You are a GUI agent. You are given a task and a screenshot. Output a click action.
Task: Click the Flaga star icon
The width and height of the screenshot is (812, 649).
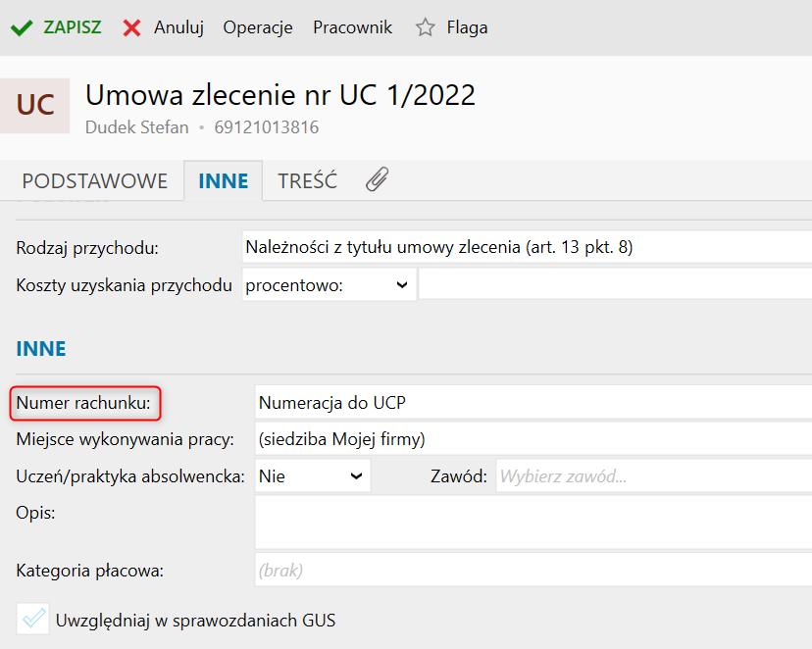pyautogui.click(x=425, y=27)
